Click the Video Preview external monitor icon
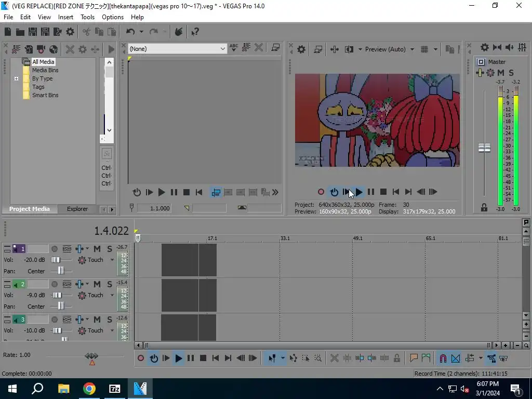Image resolution: width=532 pixels, height=399 pixels. 318,49
